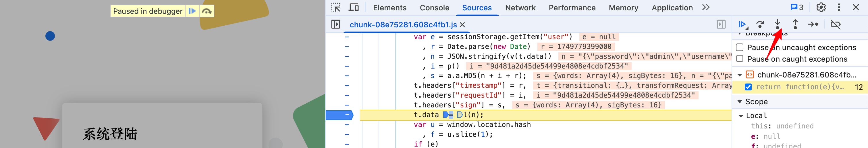Toggle the debugger sidebar icon
The image size is (868, 148).
721,24
